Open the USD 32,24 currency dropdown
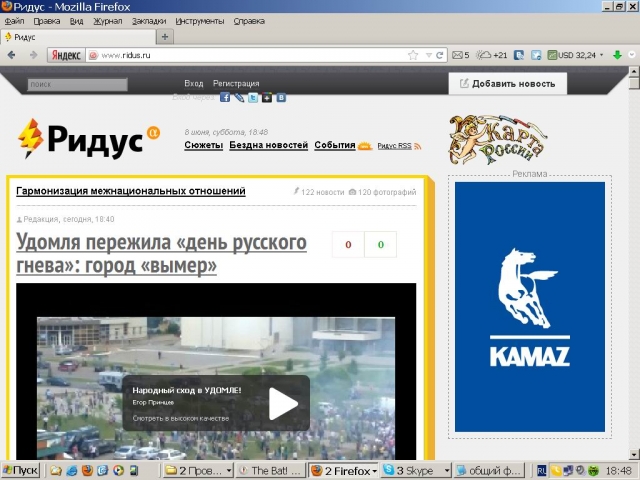This screenshot has height=480, width=640. point(600,55)
